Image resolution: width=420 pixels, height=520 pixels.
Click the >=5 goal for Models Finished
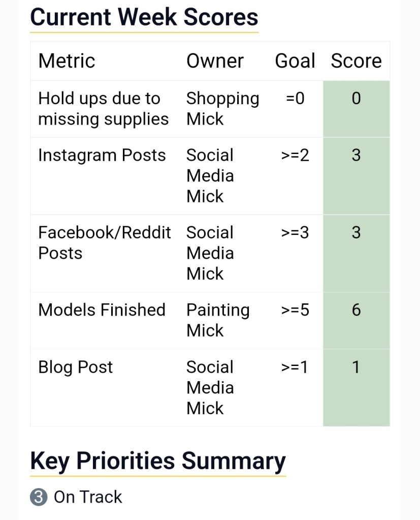[x=295, y=310]
